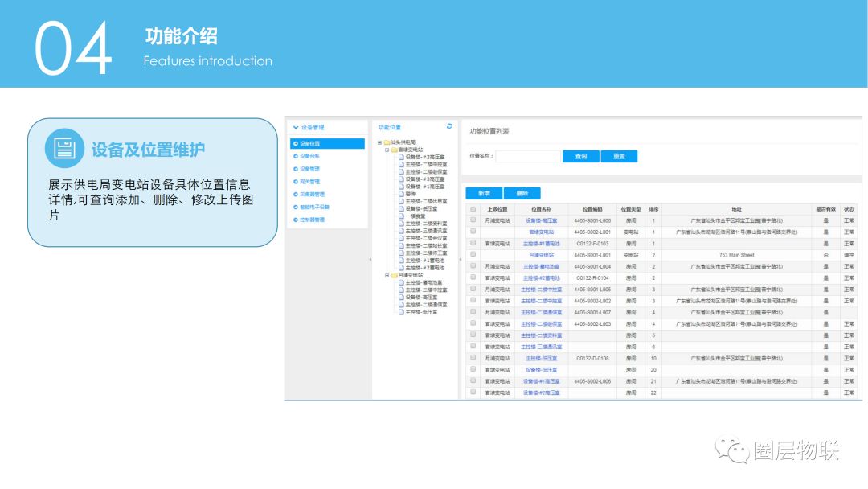Check the row with code C0132-R-0104

473,277
